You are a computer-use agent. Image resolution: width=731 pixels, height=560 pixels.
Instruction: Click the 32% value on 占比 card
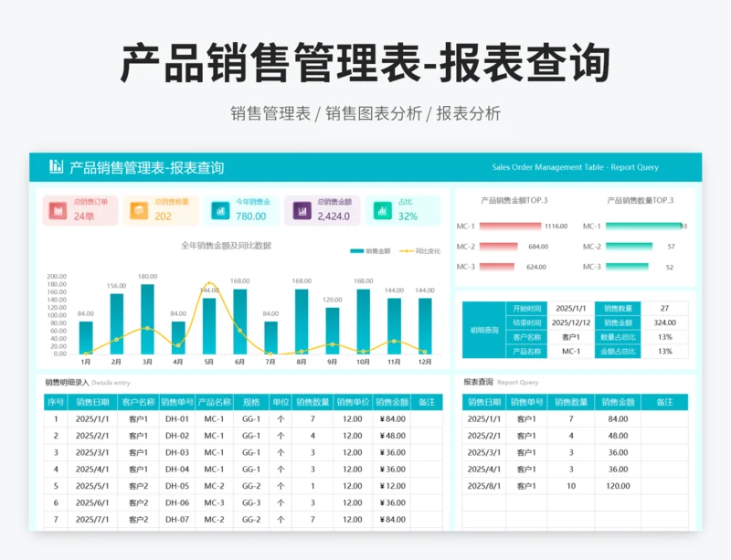(408, 217)
